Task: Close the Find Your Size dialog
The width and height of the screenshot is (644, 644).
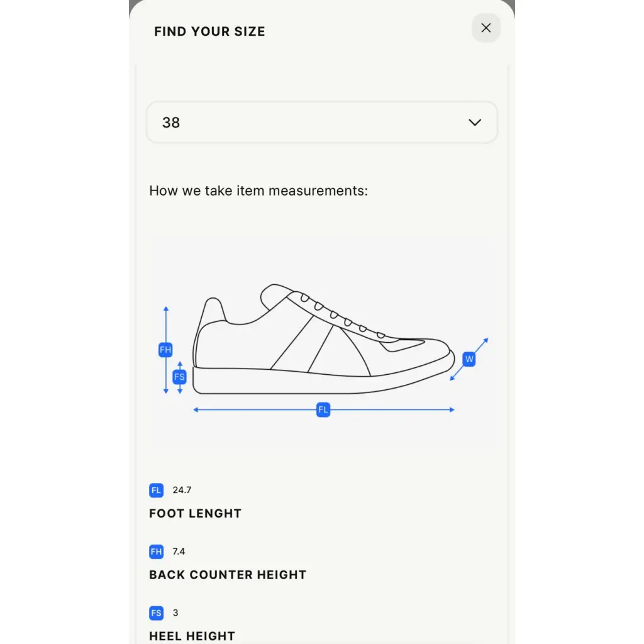Action: pyautogui.click(x=486, y=28)
